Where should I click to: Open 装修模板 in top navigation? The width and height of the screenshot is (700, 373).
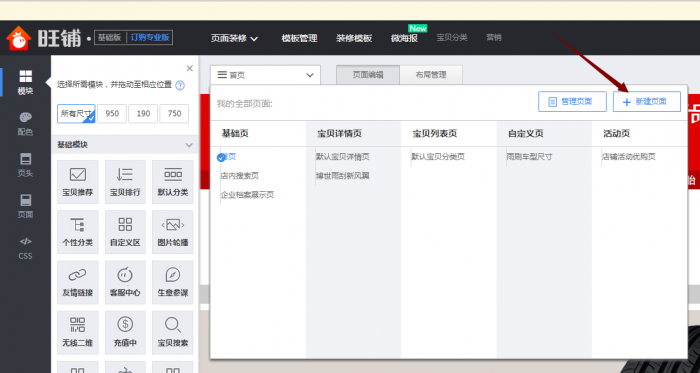pos(354,38)
